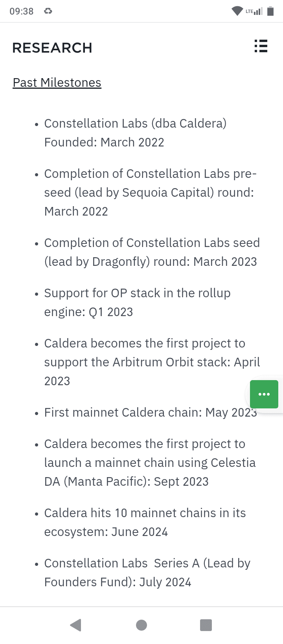Tap the green three-dots floating button
This screenshot has width=283, height=644.
tap(264, 394)
